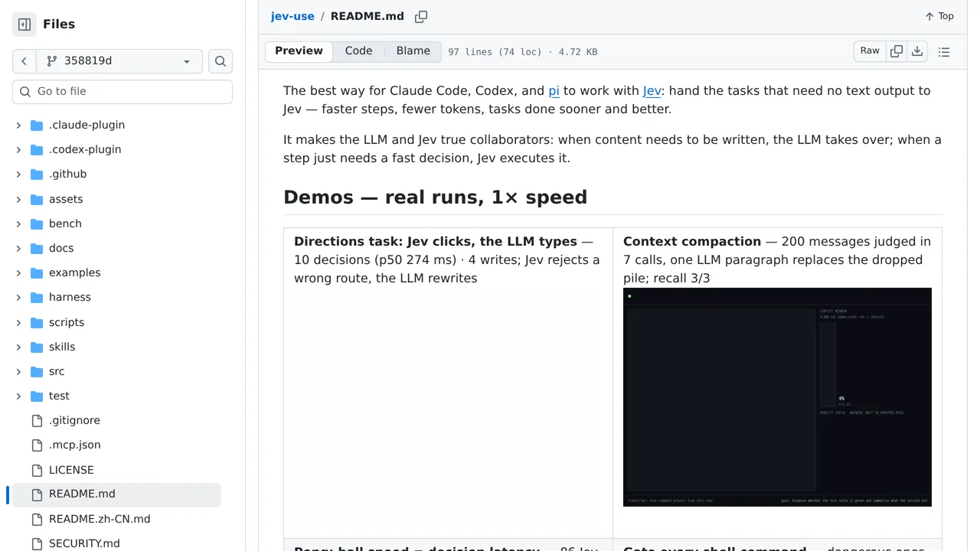This screenshot has width=980, height=551.
Task: Select README.md in file tree
Action: 116,494
